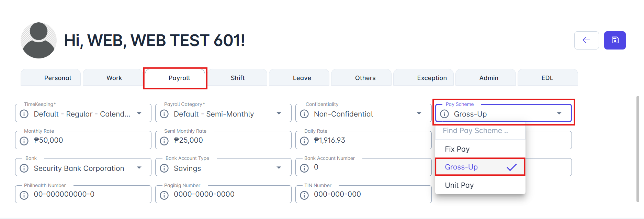Image resolution: width=644 pixels, height=219 pixels.
Task: Click info icon beside Monthly Rate
Action: tap(24, 141)
